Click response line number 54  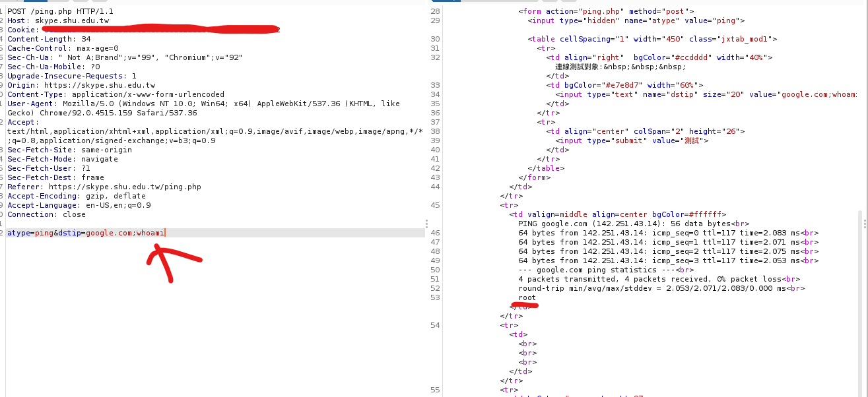click(x=435, y=325)
